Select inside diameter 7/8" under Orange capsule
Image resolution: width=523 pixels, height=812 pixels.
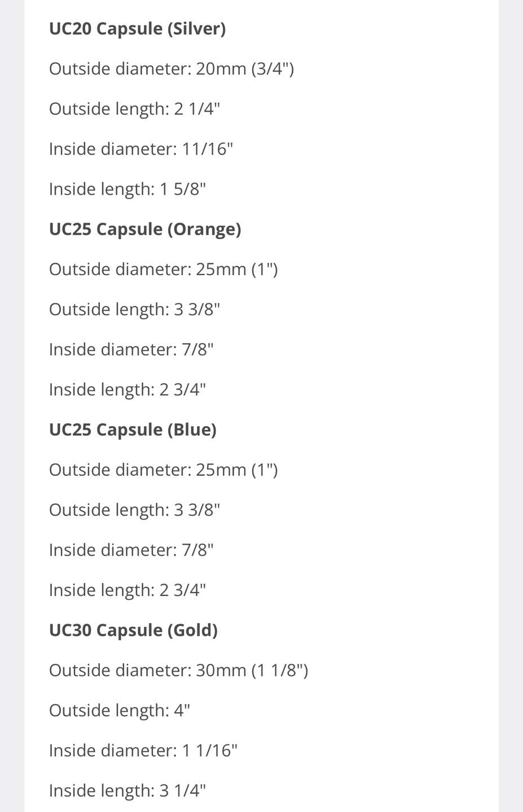(131, 350)
